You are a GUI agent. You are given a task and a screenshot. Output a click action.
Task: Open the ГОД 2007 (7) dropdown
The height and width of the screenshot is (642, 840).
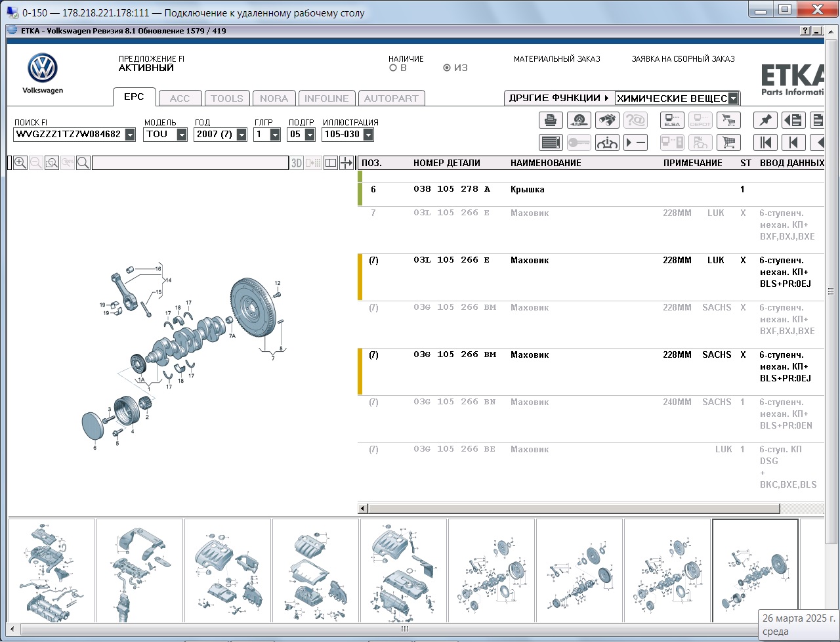[241, 135]
